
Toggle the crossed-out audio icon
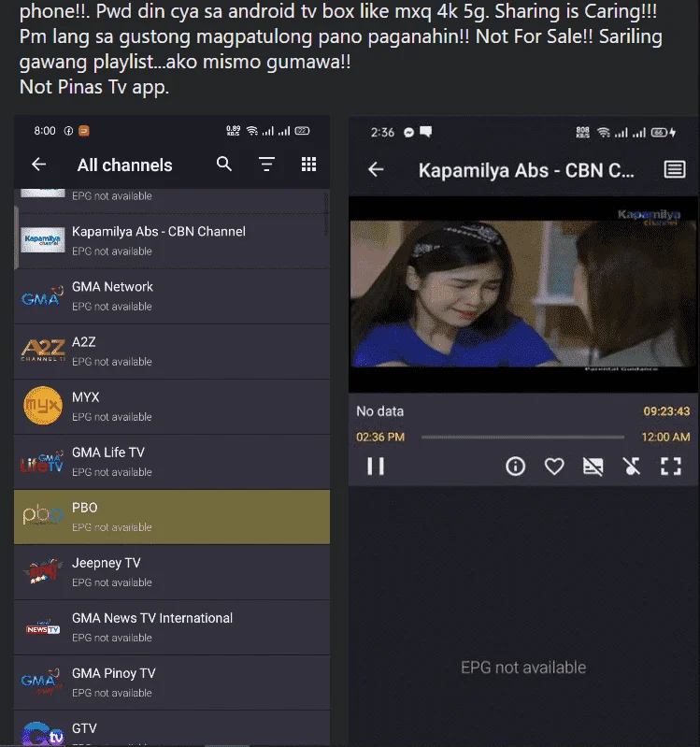tap(632, 467)
